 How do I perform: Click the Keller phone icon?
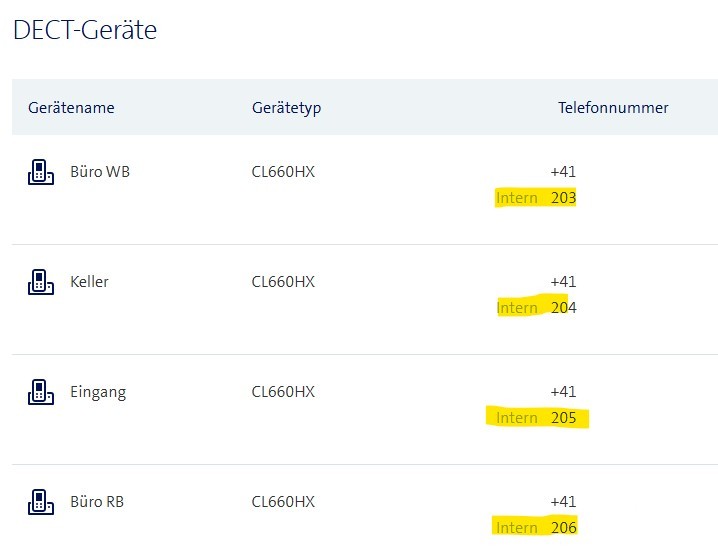point(40,282)
